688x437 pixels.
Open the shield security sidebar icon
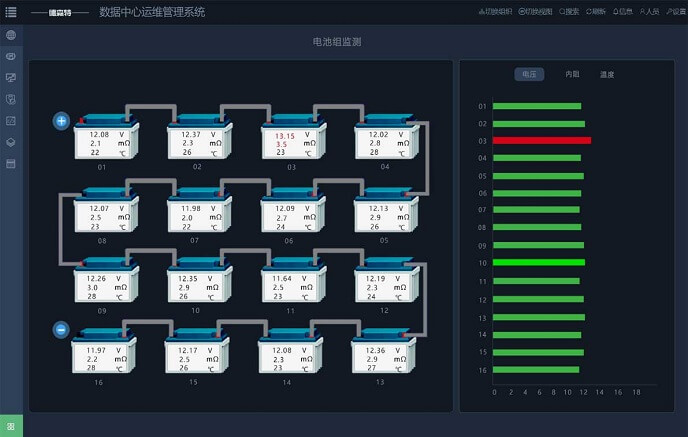11,99
